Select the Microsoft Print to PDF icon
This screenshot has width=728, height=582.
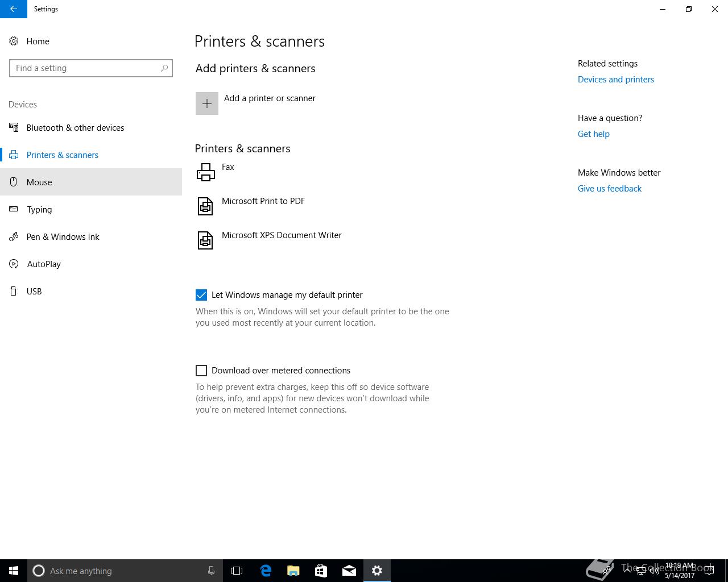coord(205,206)
